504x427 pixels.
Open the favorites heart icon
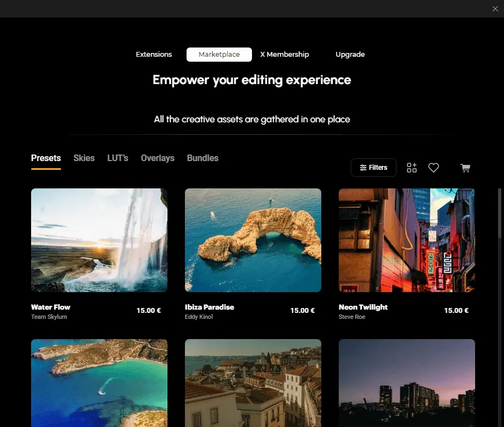(x=434, y=168)
